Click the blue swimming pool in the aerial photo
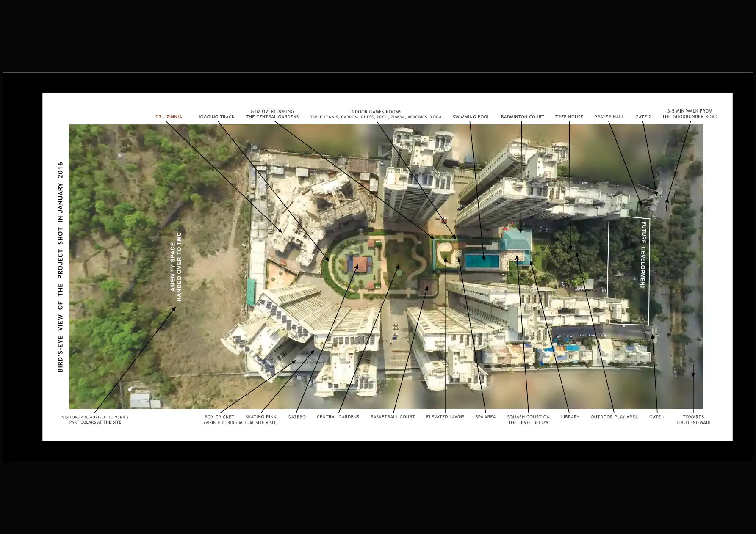 [x=482, y=261]
